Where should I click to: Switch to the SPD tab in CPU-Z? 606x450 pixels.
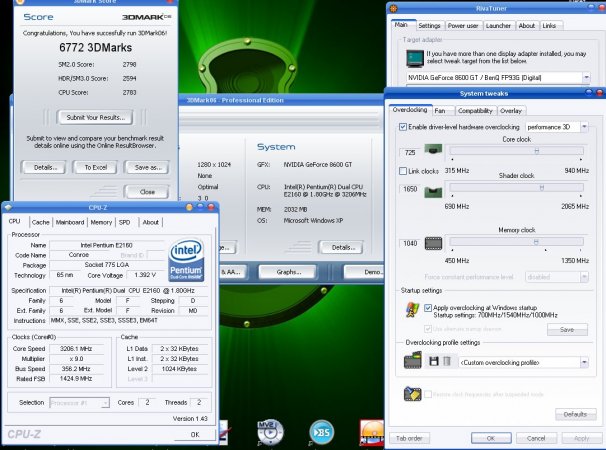tap(124, 222)
